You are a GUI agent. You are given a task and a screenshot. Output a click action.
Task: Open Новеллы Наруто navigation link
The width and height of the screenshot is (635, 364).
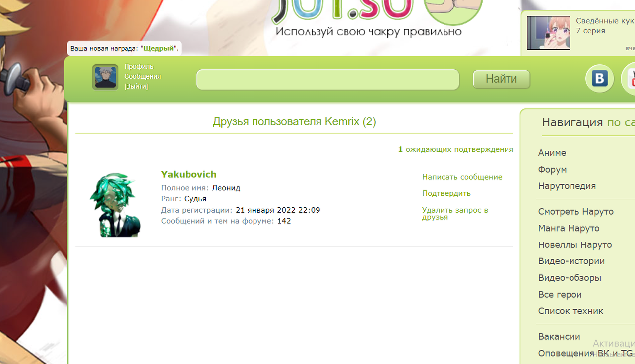[x=575, y=245]
